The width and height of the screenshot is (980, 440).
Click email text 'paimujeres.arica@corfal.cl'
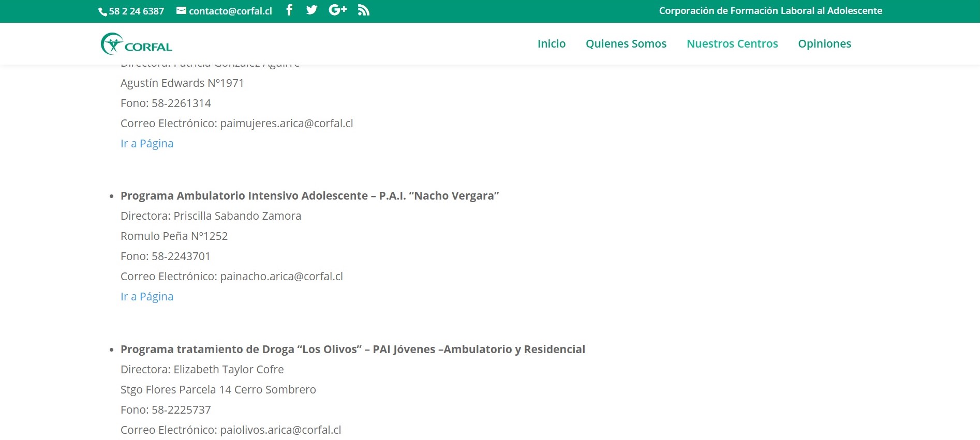287,124
